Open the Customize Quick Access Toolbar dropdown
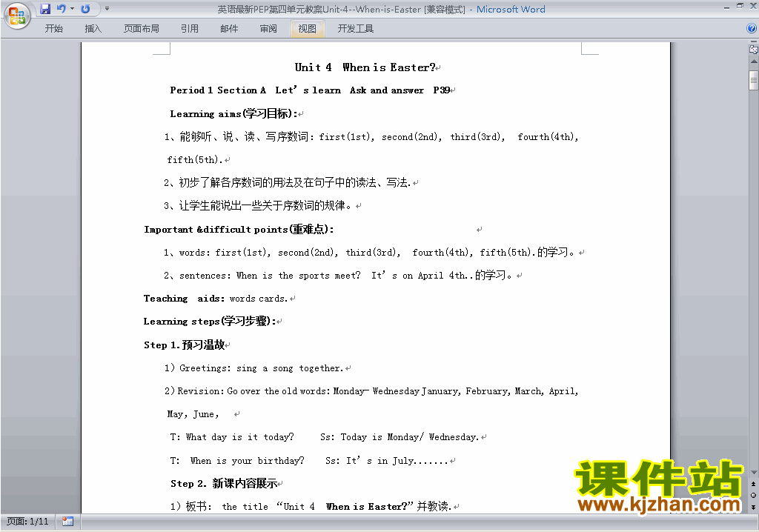 (x=107, y=9)
